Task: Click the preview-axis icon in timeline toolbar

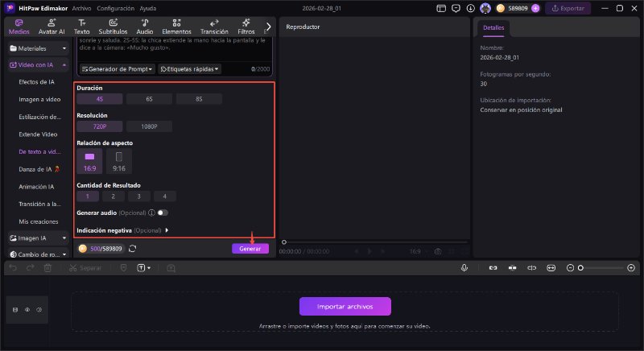Action: pos(531,267)
